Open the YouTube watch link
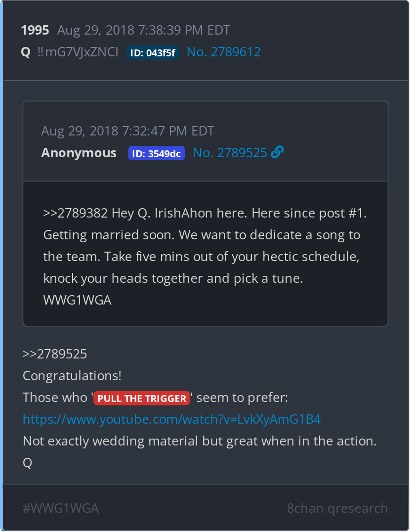Image resolution: width=410 pixels, height=532 pixels. coord(171,419)
